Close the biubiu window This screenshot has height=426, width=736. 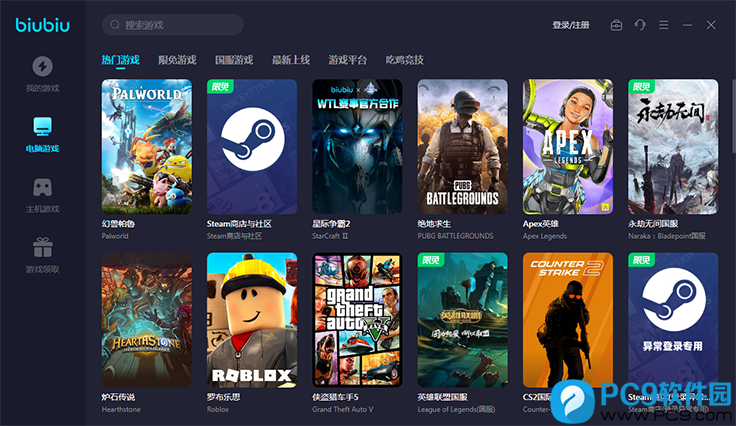(711, 25)
